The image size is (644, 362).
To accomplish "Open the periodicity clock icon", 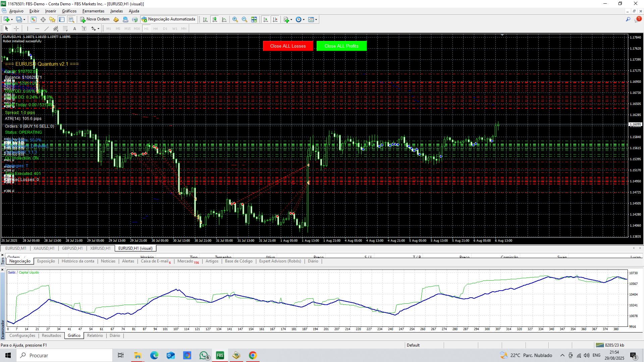I will (x=299, y=19).
